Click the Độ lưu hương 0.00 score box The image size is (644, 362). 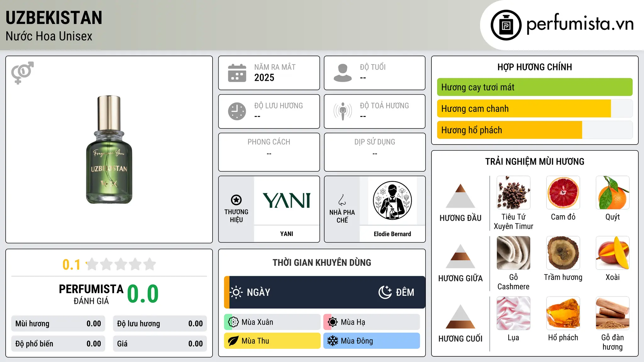[x=160, y=324]
